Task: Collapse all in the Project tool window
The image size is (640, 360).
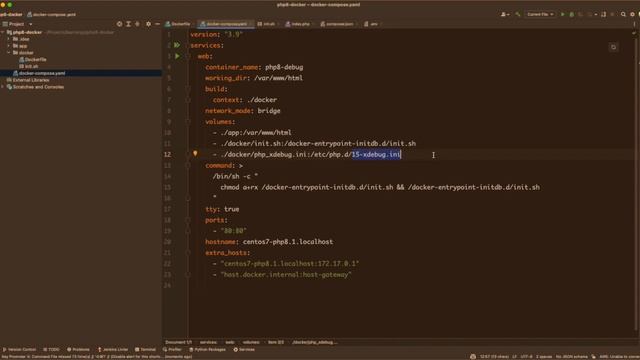Action: coord(137,24)
